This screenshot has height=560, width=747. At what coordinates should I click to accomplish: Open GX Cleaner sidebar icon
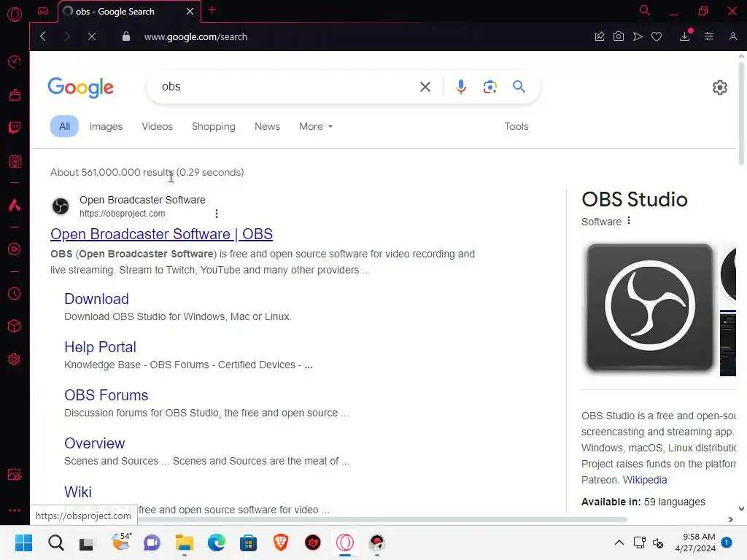pos(15,95)
